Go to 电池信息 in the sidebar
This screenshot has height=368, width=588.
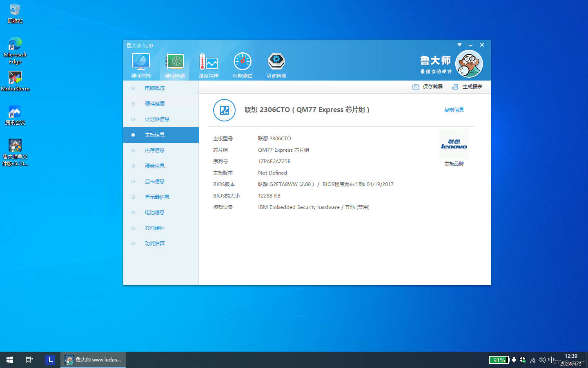[x=155, y=213]
